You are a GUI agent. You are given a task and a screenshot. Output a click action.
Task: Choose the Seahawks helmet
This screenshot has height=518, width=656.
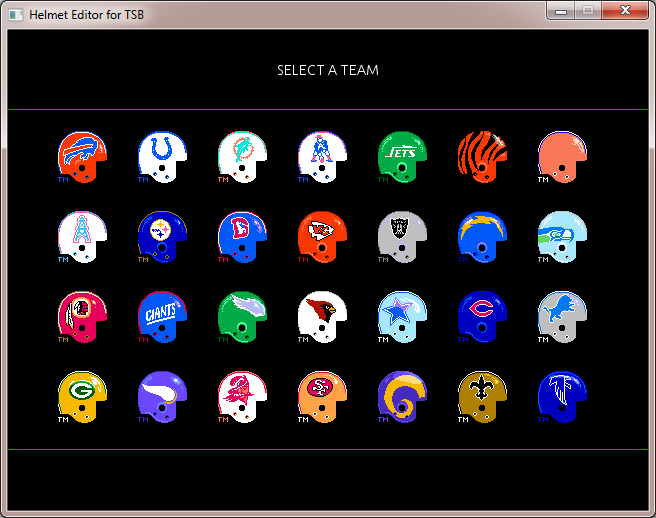562,237
